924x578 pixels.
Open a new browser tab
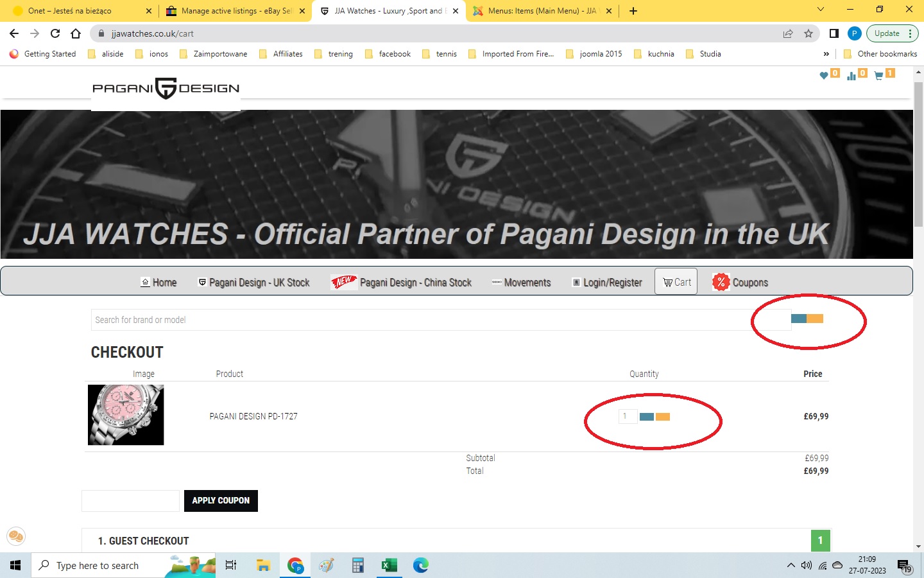click(x=633, y=11)
